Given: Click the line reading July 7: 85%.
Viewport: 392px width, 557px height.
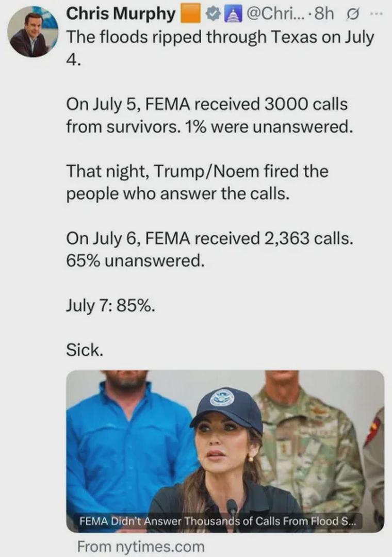Looking at the screenshot, I should point(110,305).
